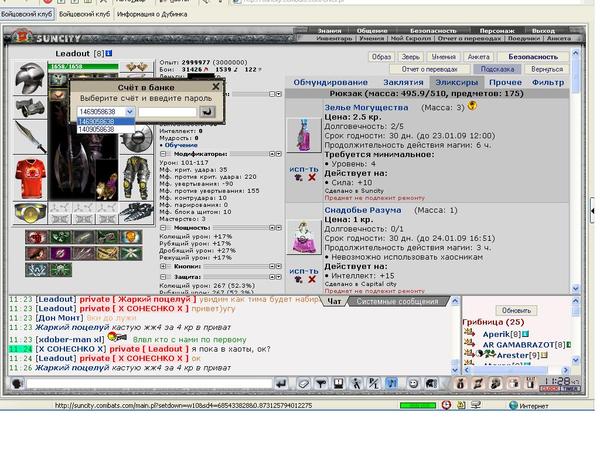Open the Персонаж top menu
This screenshot has height=450, width=600.
(497, 31)
